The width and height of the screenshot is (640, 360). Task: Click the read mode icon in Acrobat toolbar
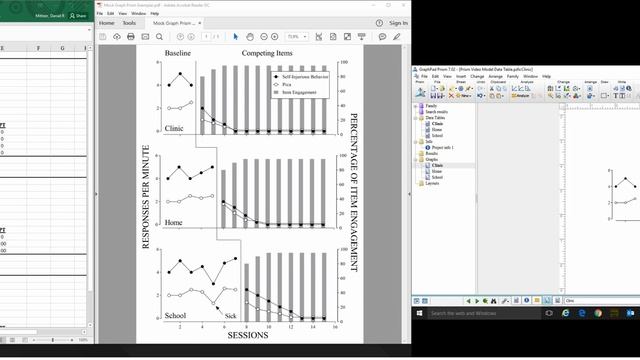(362, 37)
